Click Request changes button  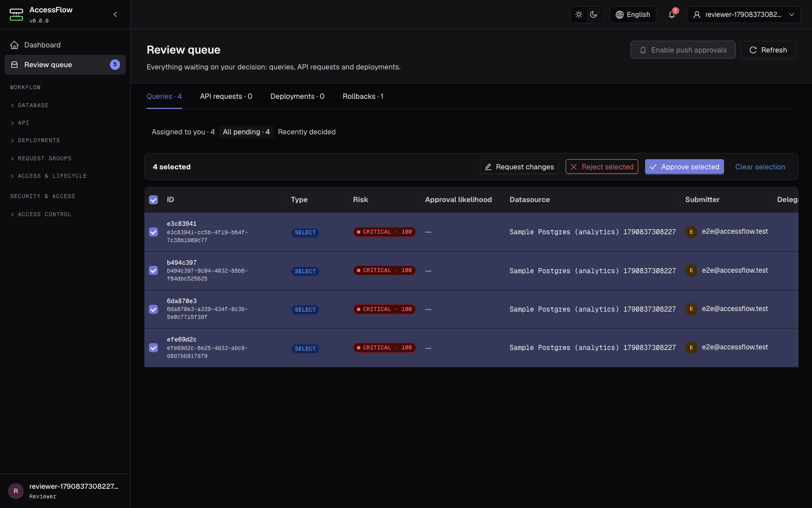point(519,167)
